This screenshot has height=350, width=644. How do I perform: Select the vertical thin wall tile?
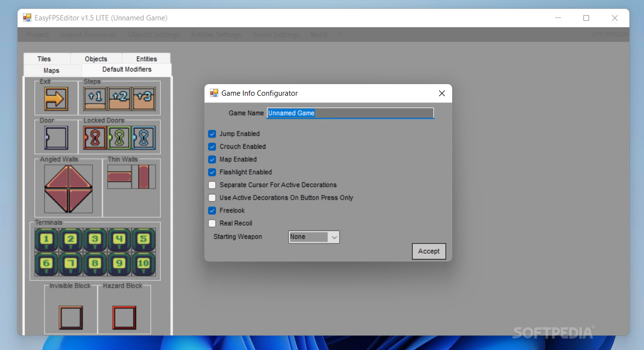tap(144, 177)
